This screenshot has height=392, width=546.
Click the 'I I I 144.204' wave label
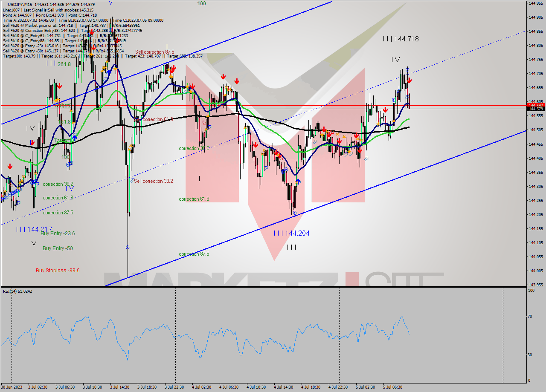[x=292, y=233]
